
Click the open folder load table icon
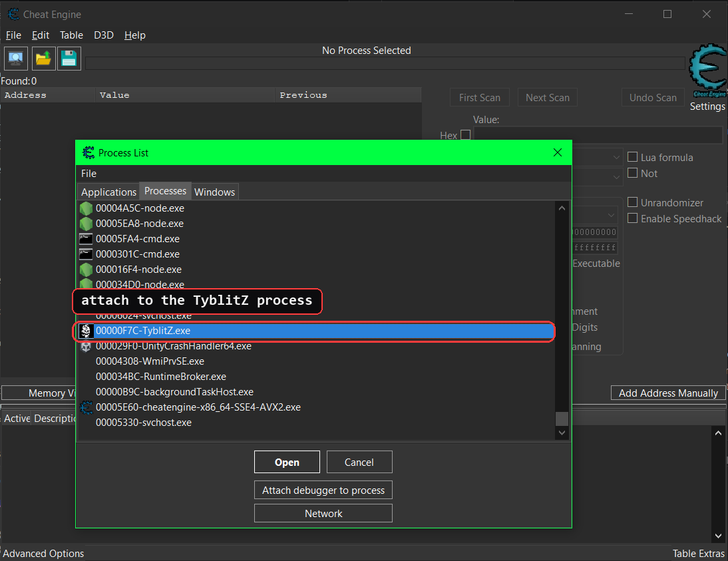[43, 59]
